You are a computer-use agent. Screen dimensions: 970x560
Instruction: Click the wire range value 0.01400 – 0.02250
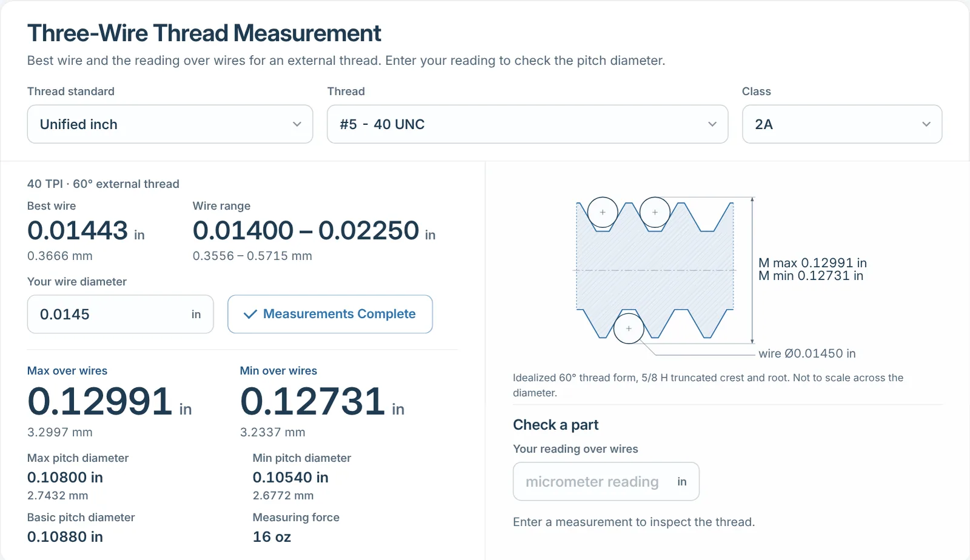(306, 231)
